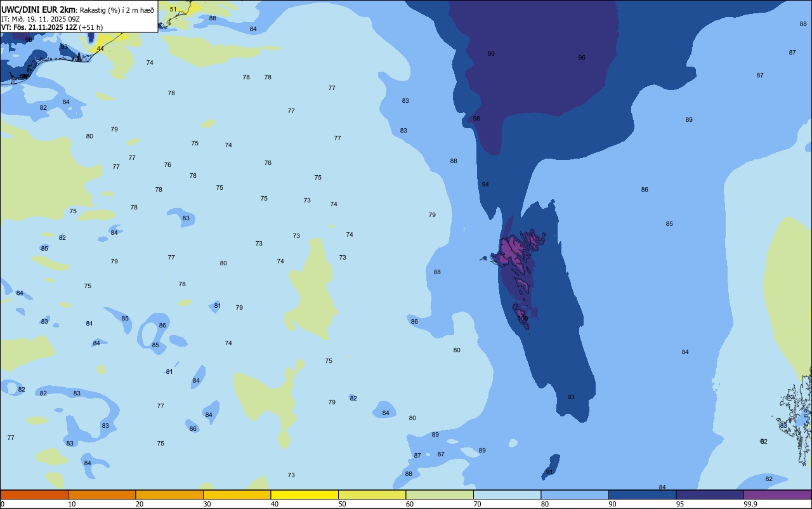Select the light blue 80–90 legend swatch
The width and height of the screenshot is (812, 509).
(x=575, y=494)
